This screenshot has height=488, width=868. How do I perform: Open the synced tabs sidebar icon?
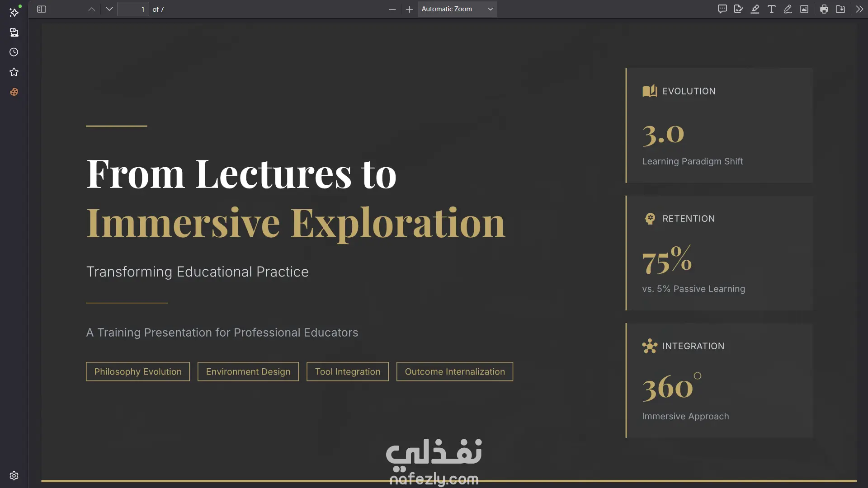click(14, 32)
